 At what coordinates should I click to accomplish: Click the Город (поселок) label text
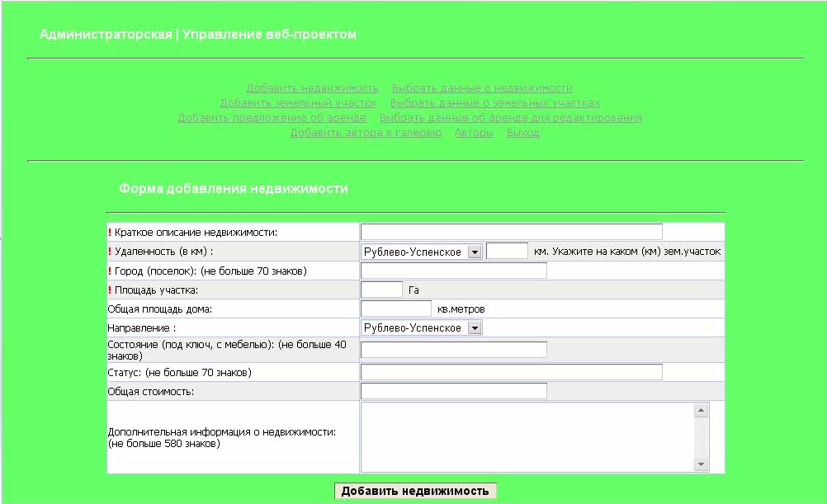[210, 271]
